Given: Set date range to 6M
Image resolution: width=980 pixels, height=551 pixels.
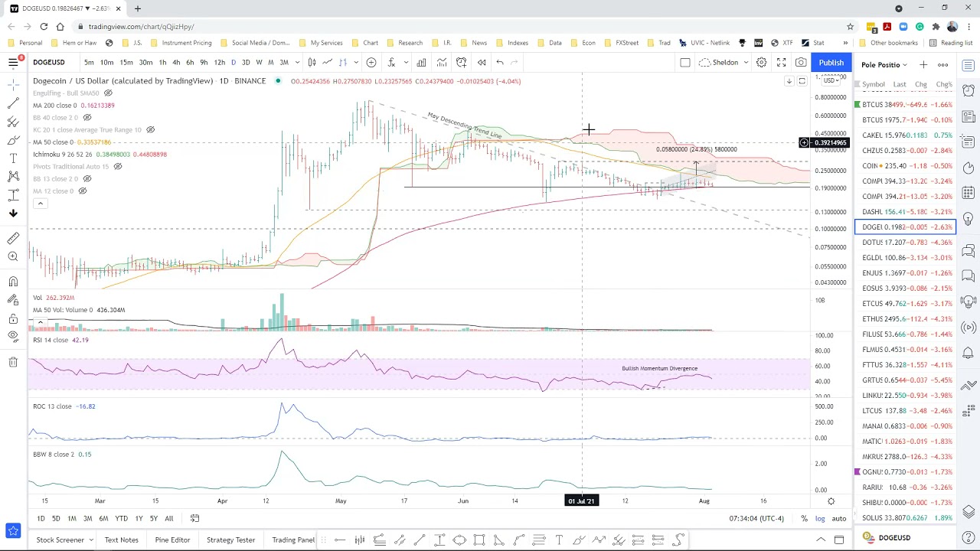Looking at the screenshot, I should pos(103,519).
